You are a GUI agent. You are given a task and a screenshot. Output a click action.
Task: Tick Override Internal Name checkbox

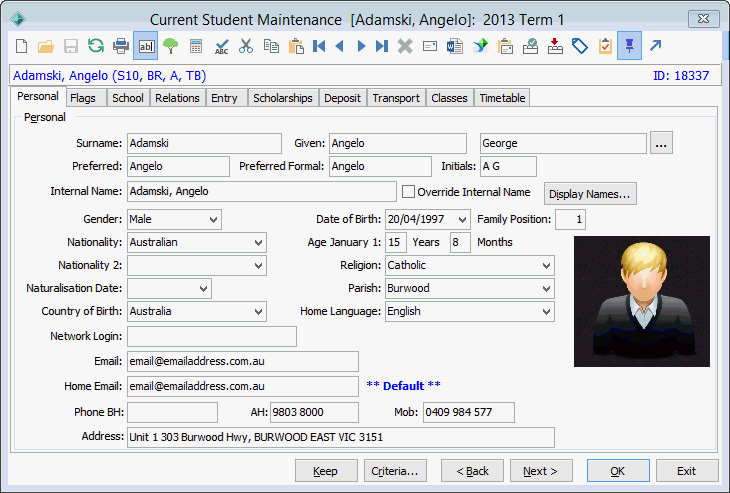point(408,192)
